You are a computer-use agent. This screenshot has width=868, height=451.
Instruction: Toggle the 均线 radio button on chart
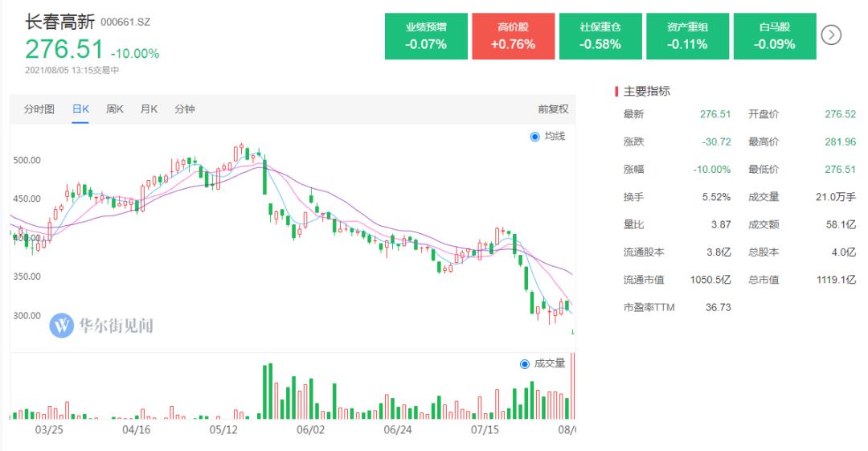tap(534, 137)
